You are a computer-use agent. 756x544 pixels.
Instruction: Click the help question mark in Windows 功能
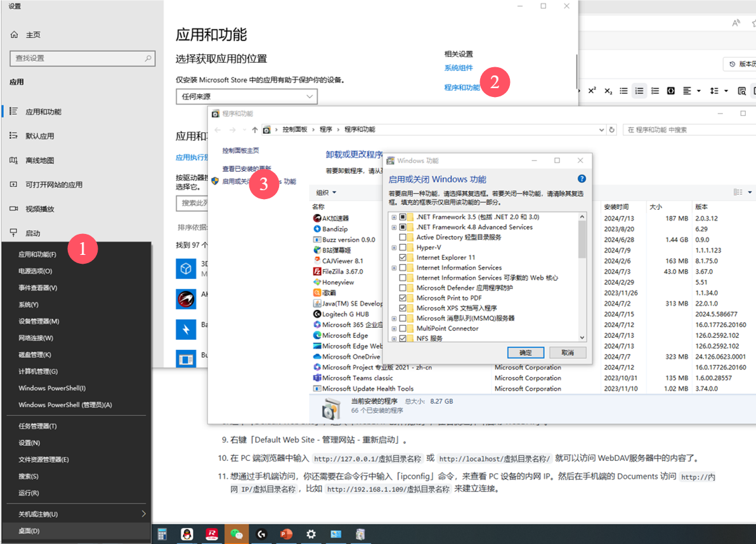pos(582,179)
